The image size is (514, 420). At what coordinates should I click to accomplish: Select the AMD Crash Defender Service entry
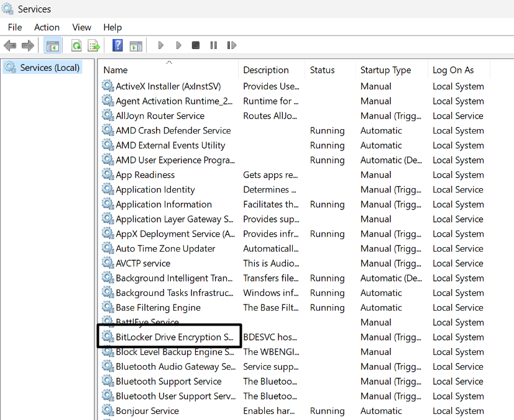(x=173, y=130)
